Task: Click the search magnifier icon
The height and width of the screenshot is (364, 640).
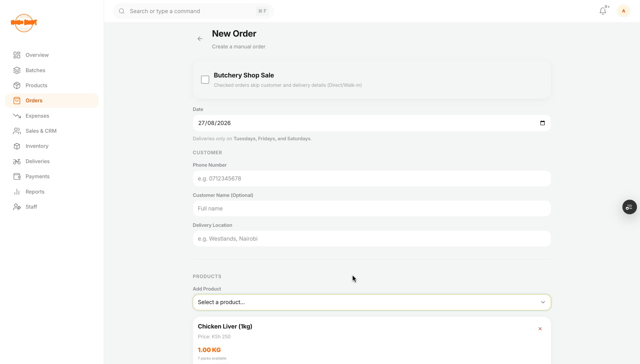Action: [122, 11]
